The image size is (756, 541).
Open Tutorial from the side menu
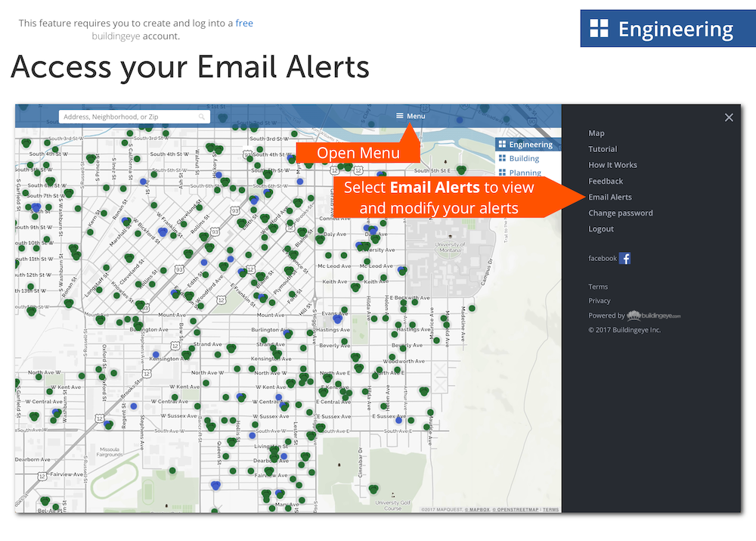coord(603,149)
